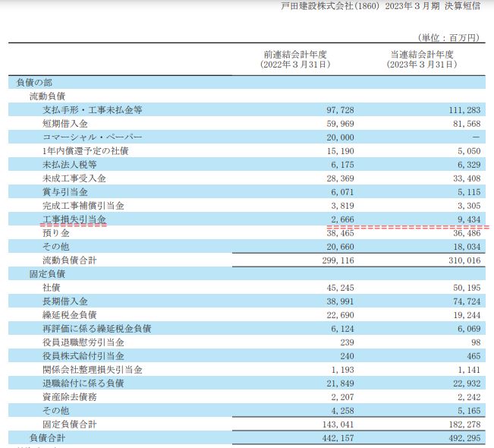Screen dimensions: 494x448
Task: Select the 1年内償還予定の社債 row label
Action: (x=86, y=151)
